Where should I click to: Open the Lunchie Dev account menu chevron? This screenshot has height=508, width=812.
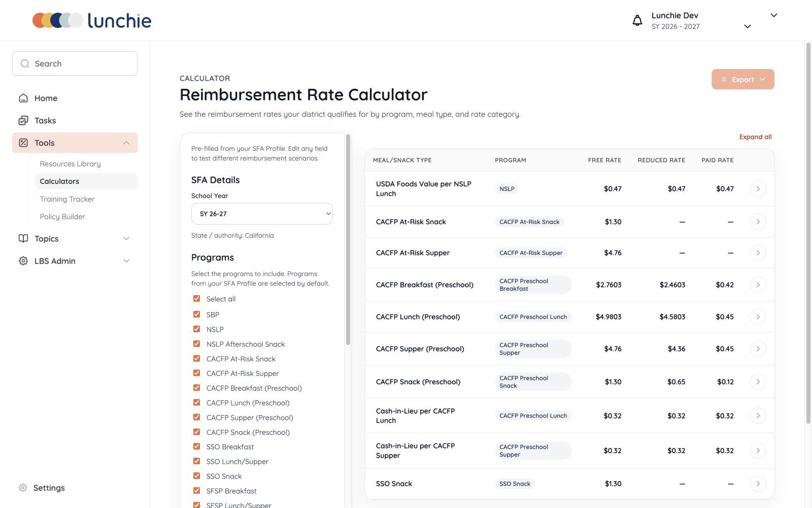tap(773, 15)
